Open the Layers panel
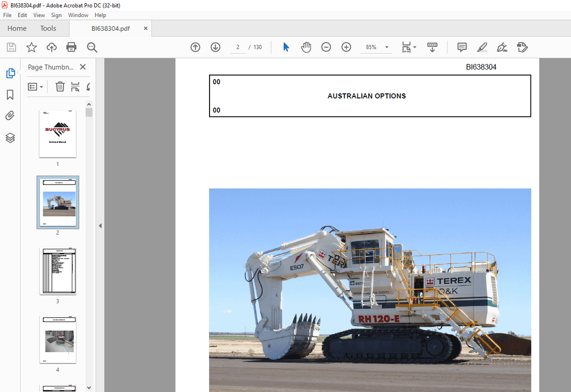 (x=10, y=138)
